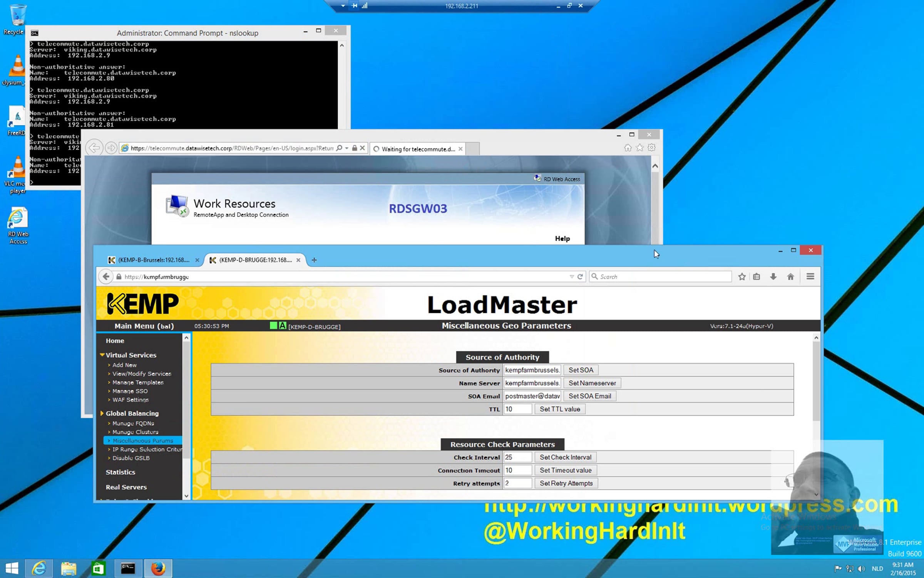
Task: Open a new Firefox tab with plus
Action: [x=314, y=260]
